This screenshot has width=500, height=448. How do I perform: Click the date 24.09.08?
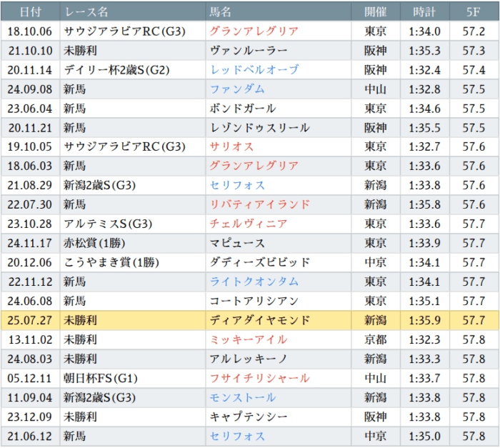click(x=30, y=89)
